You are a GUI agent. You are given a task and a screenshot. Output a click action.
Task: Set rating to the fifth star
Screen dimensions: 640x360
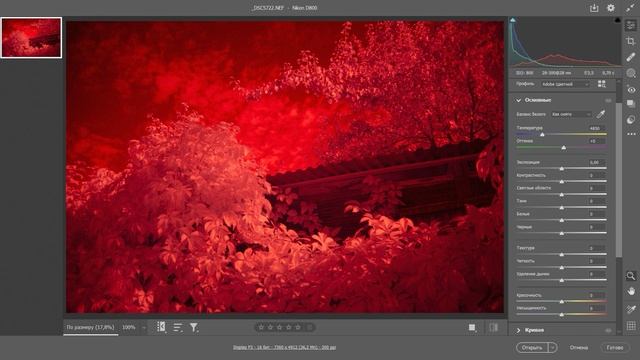coord(298,327)
